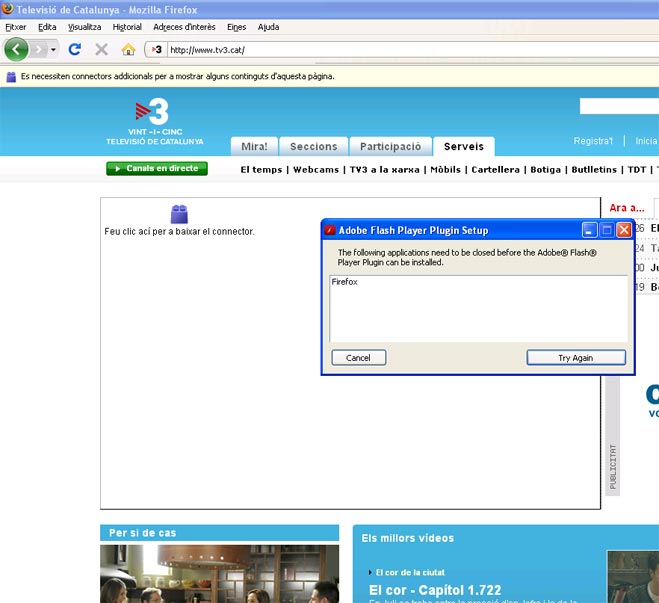Open the Mòbils link

point(445,170)
